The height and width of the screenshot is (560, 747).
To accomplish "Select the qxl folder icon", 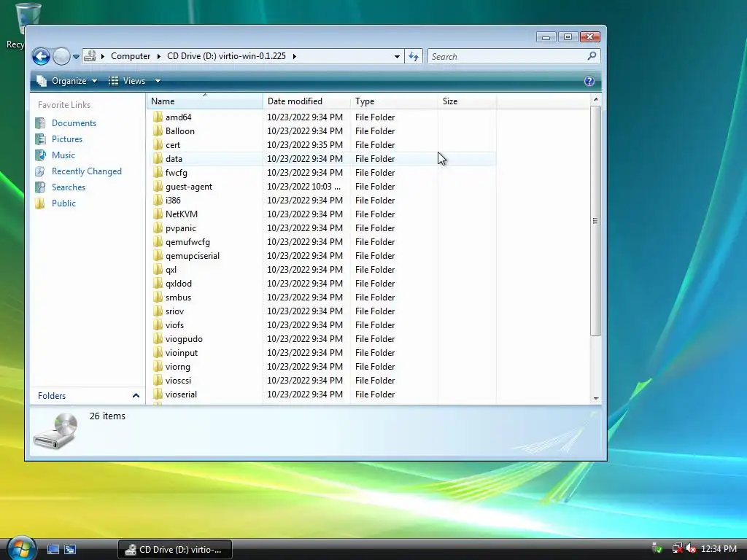I will click(x=158, y=270).
